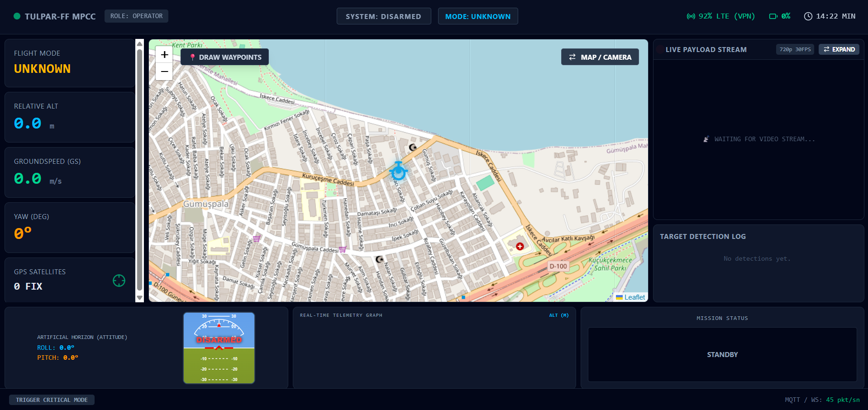Click the UNKNOWN flight mode value
Screen dimensions: 868x410
43,69
